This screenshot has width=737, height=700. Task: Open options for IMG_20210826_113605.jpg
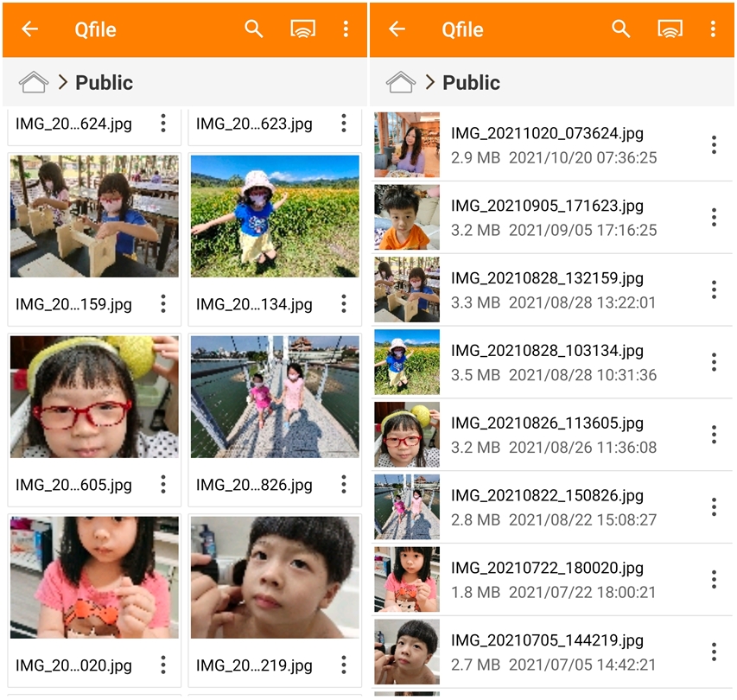point(714,435)
